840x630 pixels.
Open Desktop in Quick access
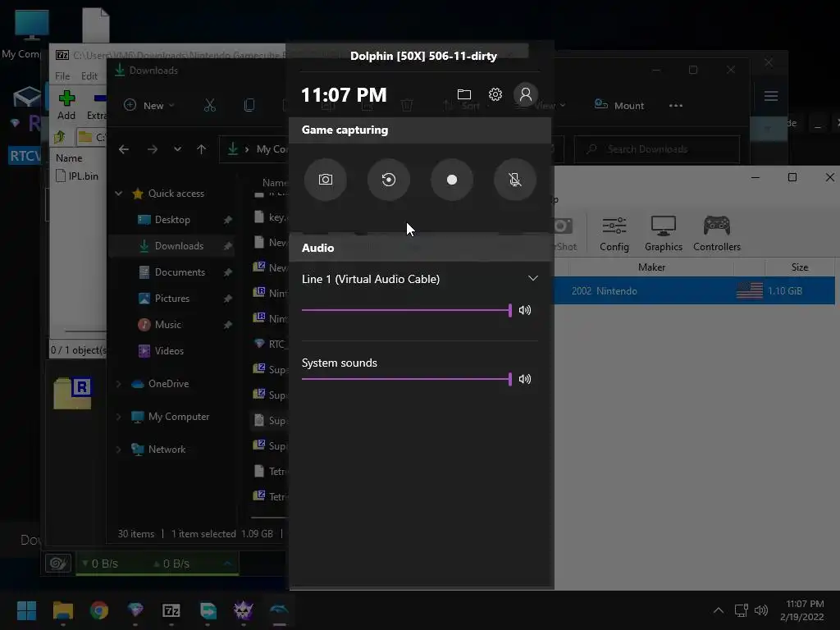[172, 220]
